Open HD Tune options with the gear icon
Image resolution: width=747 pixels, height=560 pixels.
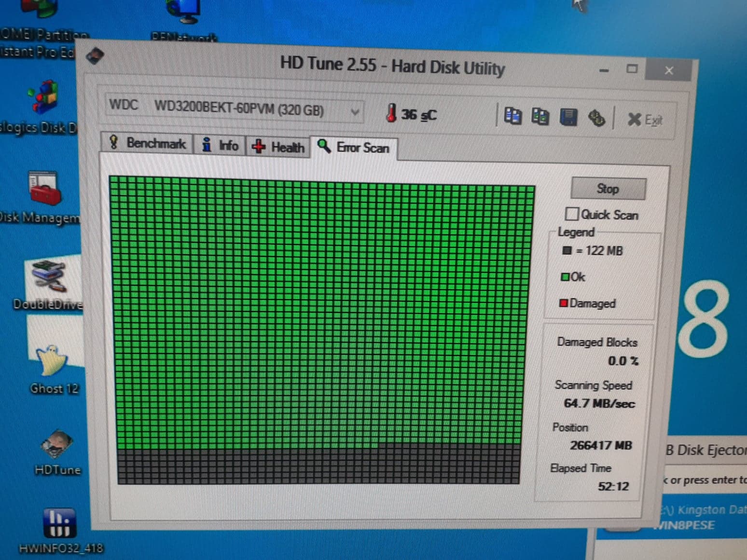pos(597,117)
